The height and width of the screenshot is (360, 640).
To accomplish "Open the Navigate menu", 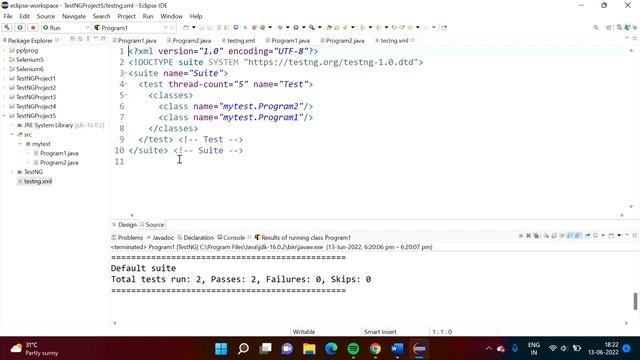I will pyautogui.click(x=74, y=16).
